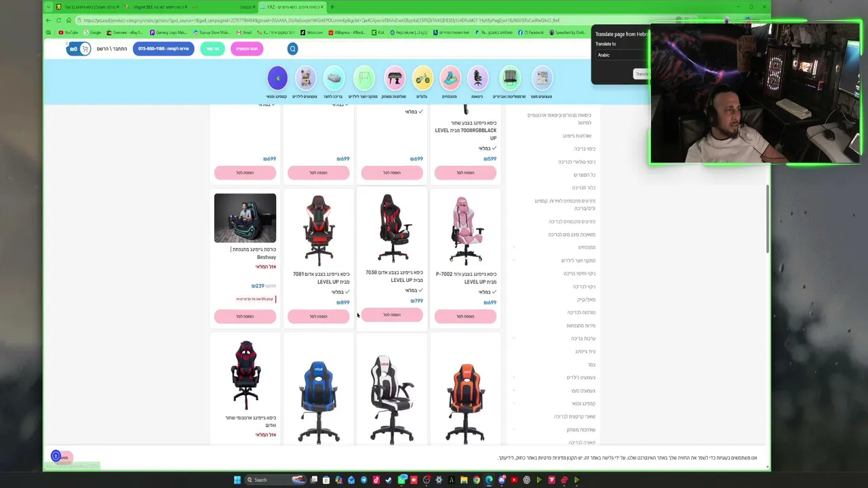Expand the sidebar category beside מתקני חצר לילדים

point(513,260)
